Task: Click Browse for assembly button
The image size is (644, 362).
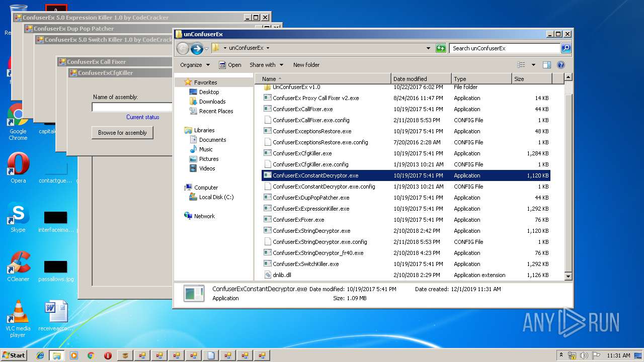Action: (122, 133)
